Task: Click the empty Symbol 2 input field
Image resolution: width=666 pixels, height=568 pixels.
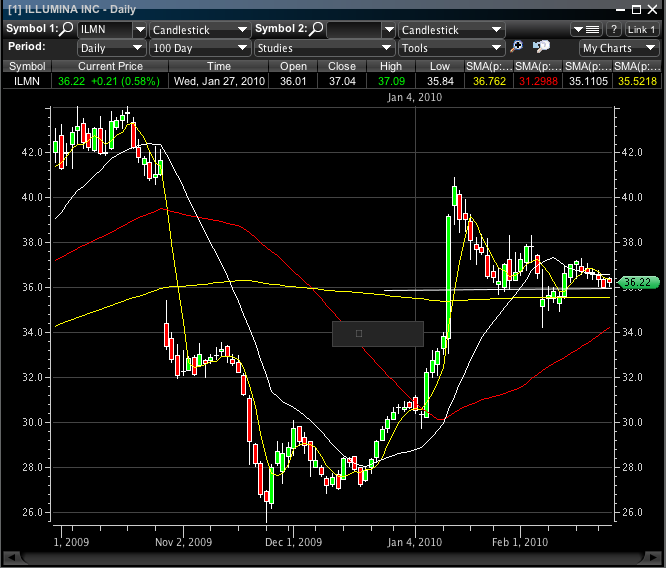Action: click(x=353, y=30)
